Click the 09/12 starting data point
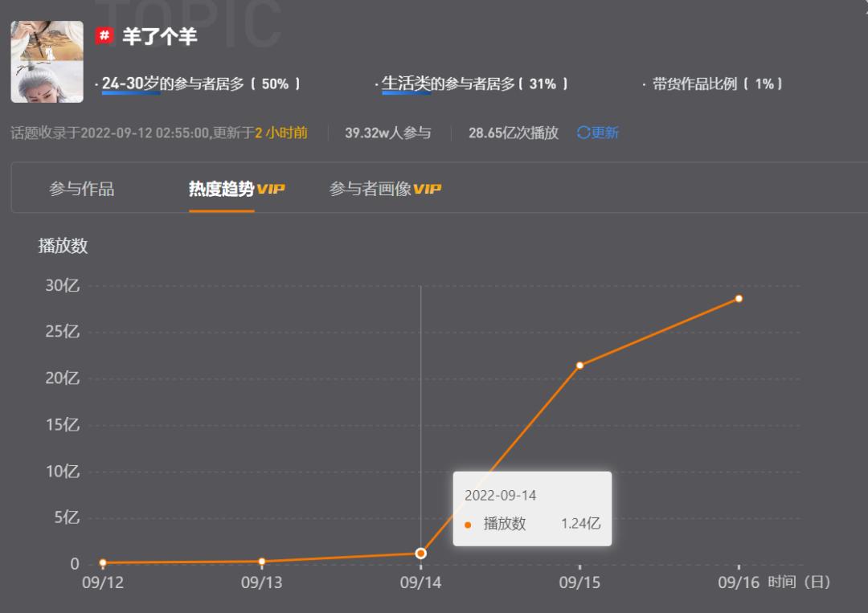Screen dimensions: 868x613 tap(101, 562)
